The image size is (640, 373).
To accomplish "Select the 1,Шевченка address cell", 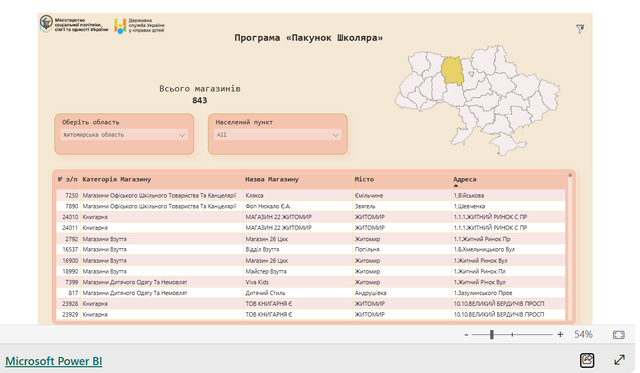I will pos(509,206).
